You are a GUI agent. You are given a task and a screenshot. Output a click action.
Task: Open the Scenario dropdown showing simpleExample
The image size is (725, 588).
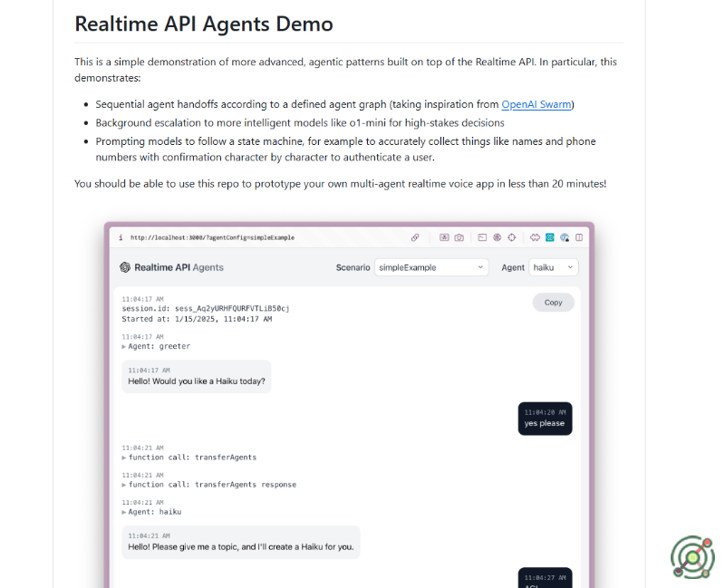click(x=431, y=267)
